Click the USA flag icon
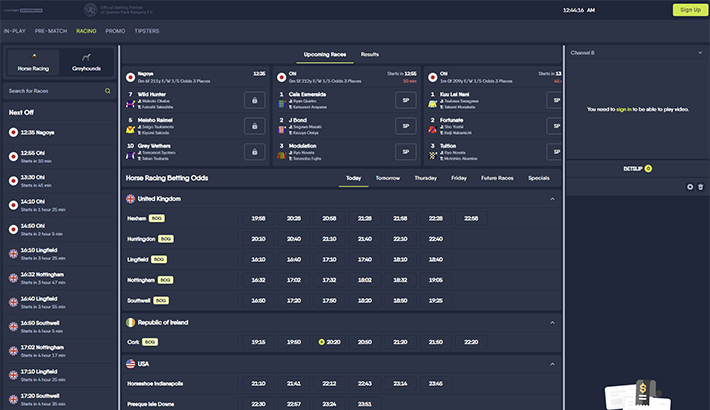 pos(130,363)
